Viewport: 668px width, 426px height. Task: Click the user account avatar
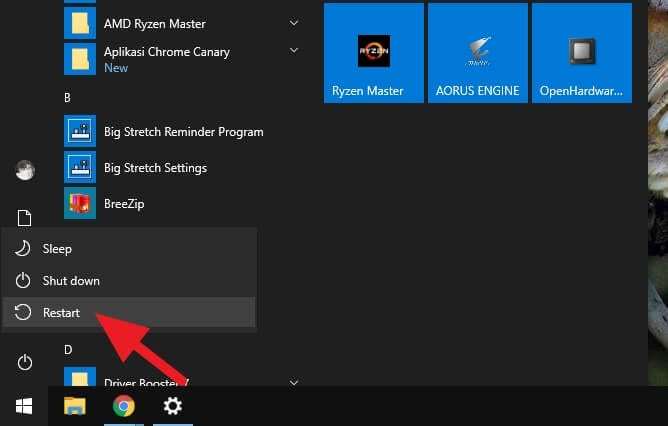pos(25,170)
